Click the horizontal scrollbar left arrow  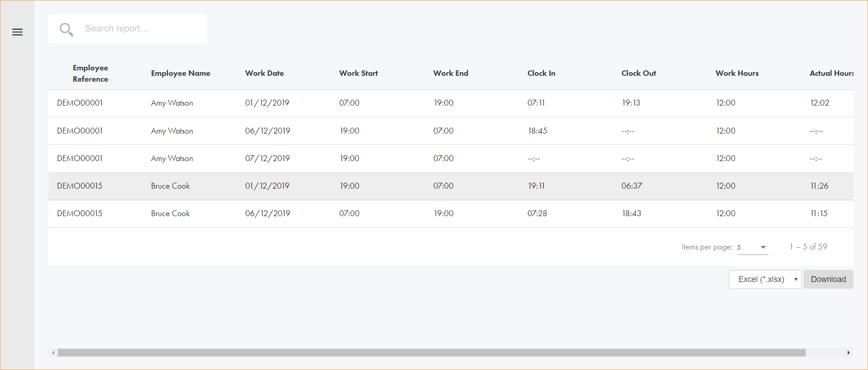pos(53,353)
